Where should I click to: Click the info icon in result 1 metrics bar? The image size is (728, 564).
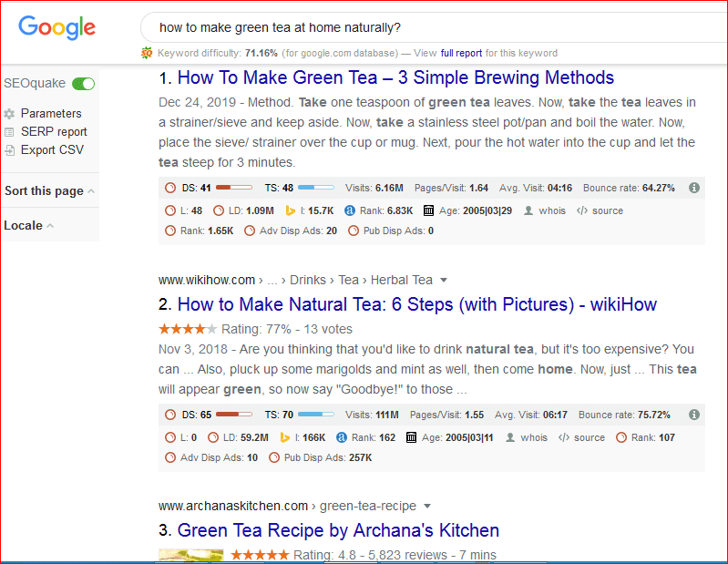click(x=694, y=188)
